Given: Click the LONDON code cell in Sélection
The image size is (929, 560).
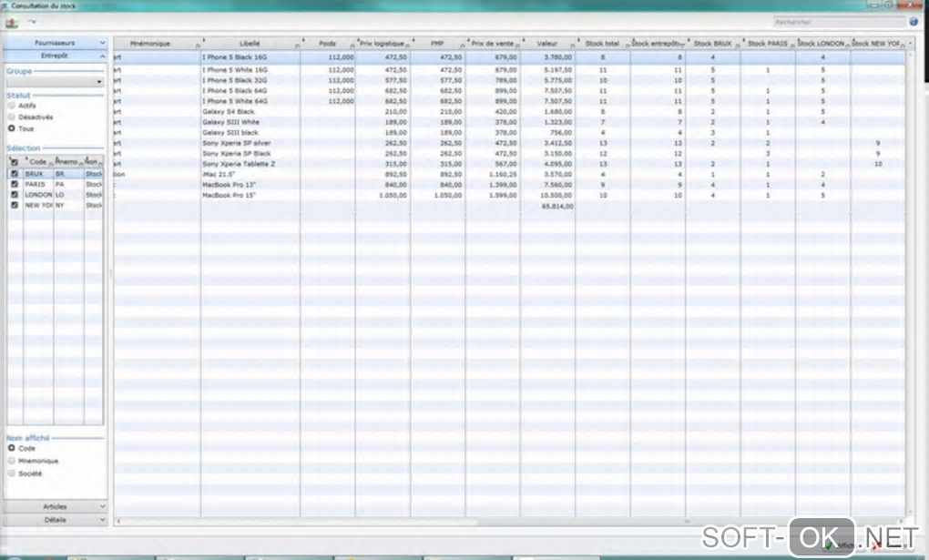Looking at the screenshot, I should (x=38, y=194).
